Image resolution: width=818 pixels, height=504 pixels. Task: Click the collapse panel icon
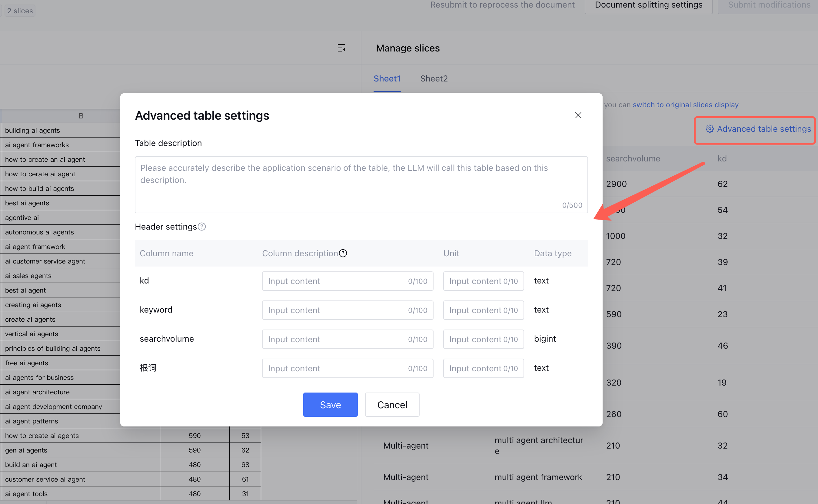pyautogui.click(x=341, y=48)
